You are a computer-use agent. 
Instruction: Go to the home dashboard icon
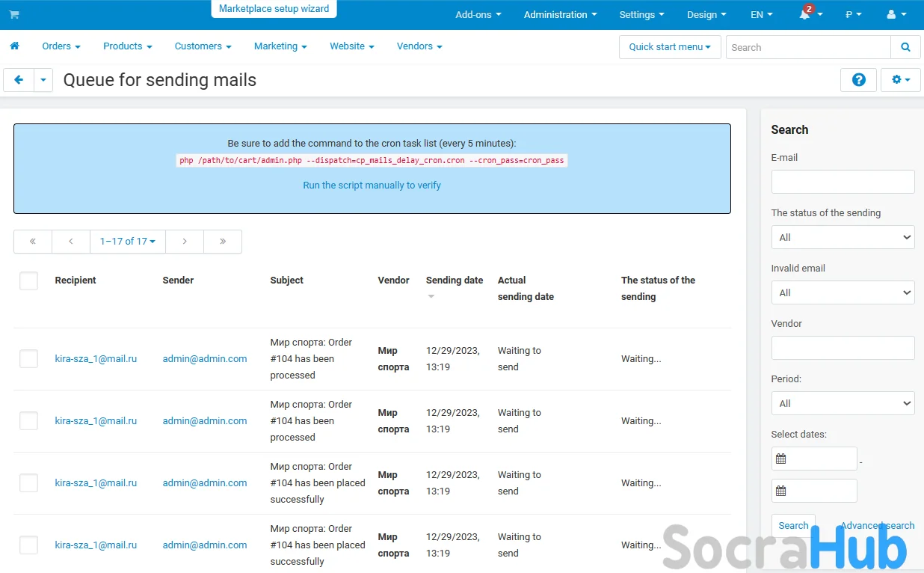coord(14,46)
